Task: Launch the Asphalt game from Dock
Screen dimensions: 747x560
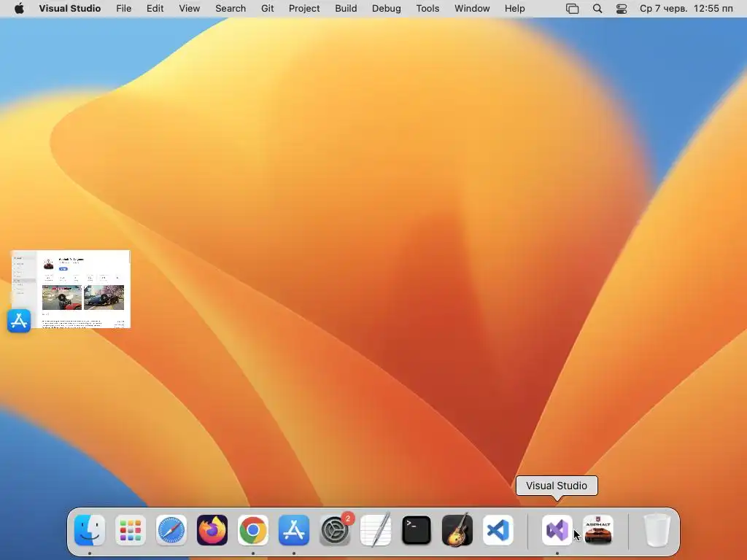Action: (x=598, y=530)
